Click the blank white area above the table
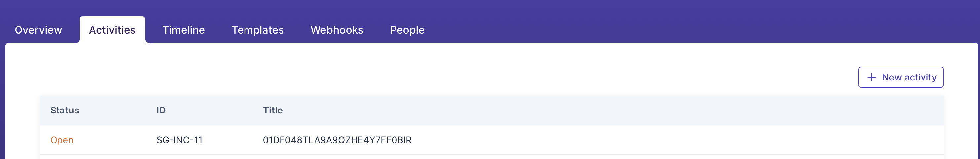The height and width of the screenshot is (159, 980). (x=419, y=72)
